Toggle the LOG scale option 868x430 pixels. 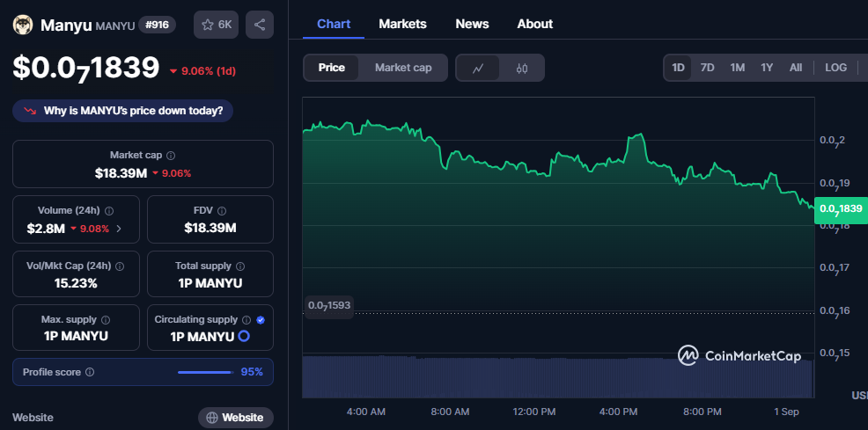[x=835, y=68]
